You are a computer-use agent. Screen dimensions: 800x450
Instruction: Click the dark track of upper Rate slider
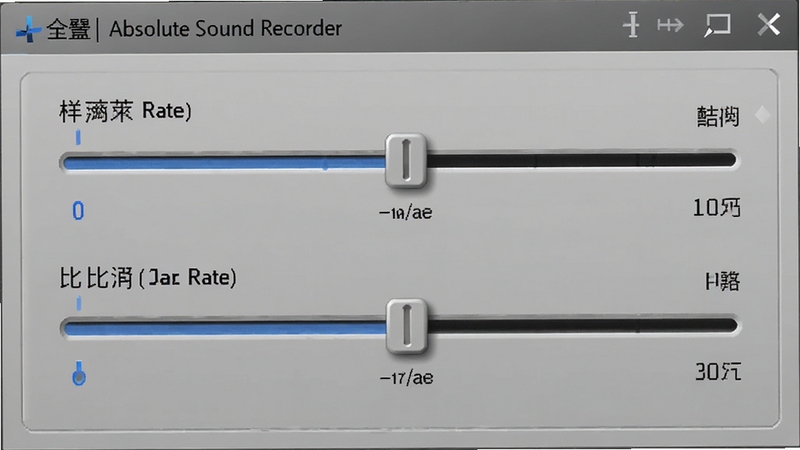click(582, 160)
